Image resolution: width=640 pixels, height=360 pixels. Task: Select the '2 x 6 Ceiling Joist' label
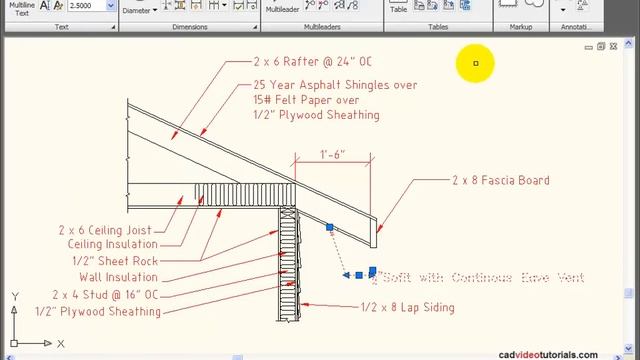pyautogui.click(x=105, y=230)
